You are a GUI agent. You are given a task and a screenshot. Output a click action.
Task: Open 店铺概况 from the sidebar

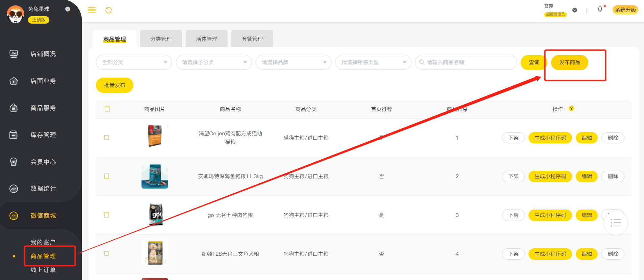tap(43, 54)
